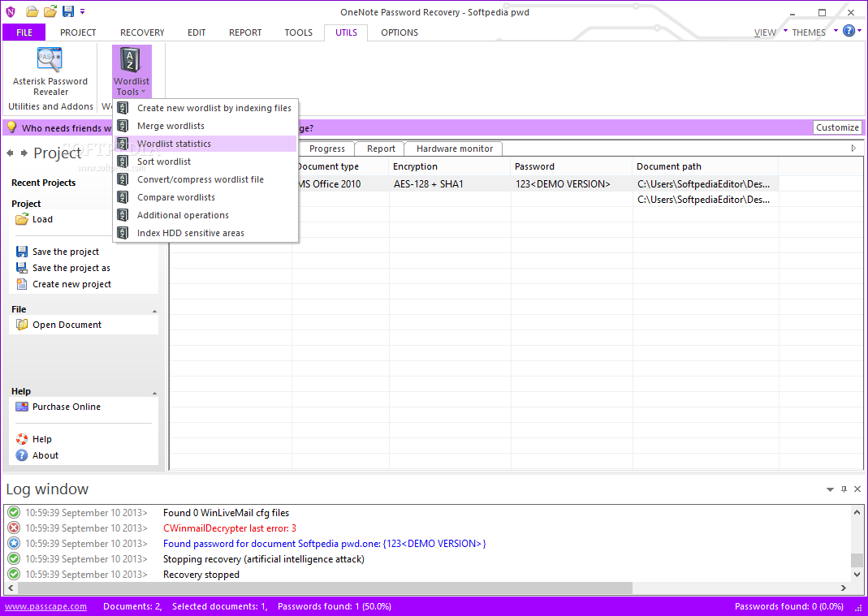This screenshot has width=868, height=616.
Task: Click the Open Document icon
Action: [22, 325]
